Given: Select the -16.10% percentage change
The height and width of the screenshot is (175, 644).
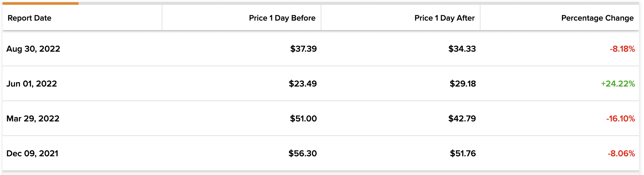Looking at the screenshot, I should (x=620, y=119).
